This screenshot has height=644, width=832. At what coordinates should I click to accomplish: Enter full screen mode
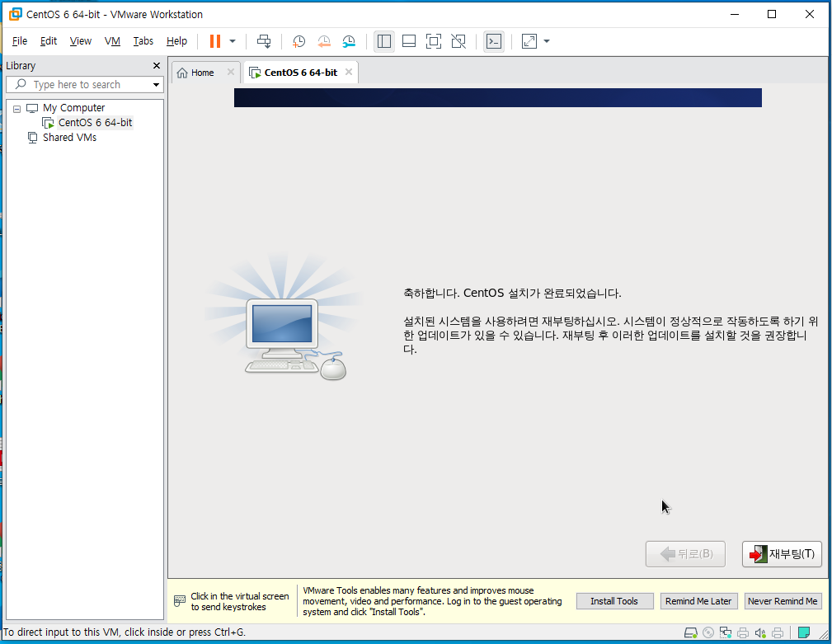(434, 41)
